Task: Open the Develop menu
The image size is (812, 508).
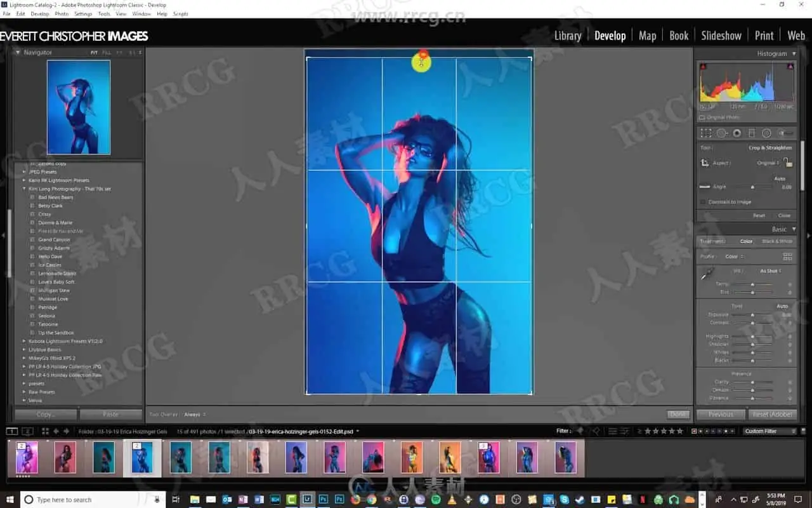Action: pos(40,13)
